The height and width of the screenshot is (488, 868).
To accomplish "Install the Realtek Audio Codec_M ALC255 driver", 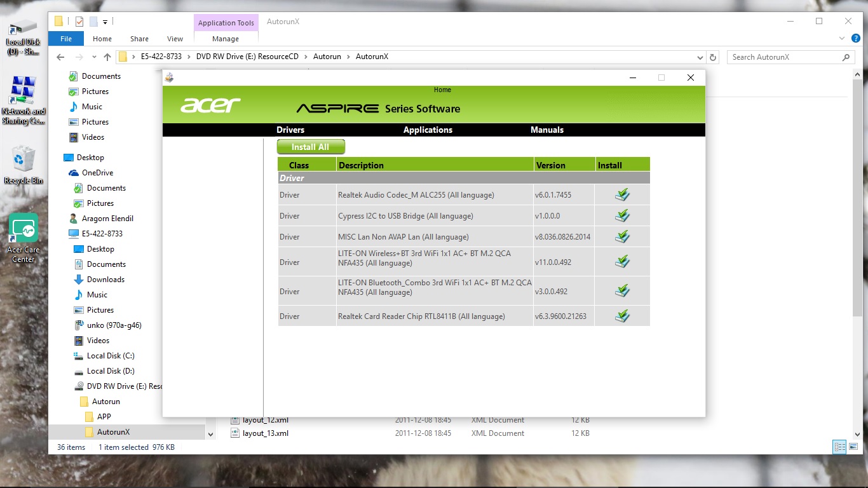I will click(622, 194).
